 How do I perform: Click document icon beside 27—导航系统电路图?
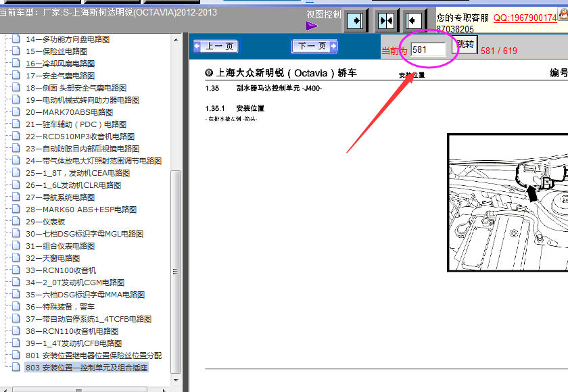(x=16, y=197)
